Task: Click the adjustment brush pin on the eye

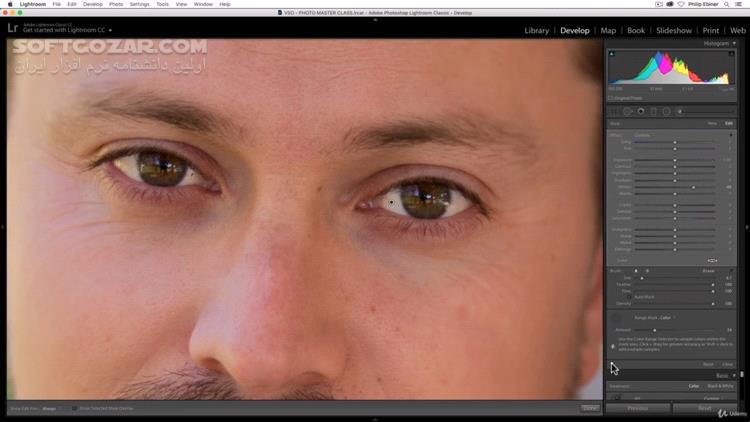Action: point(392,202)
